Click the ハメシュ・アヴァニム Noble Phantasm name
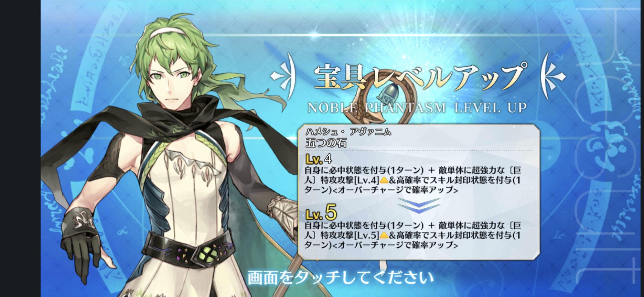644x297 pixels. (348, 132)
